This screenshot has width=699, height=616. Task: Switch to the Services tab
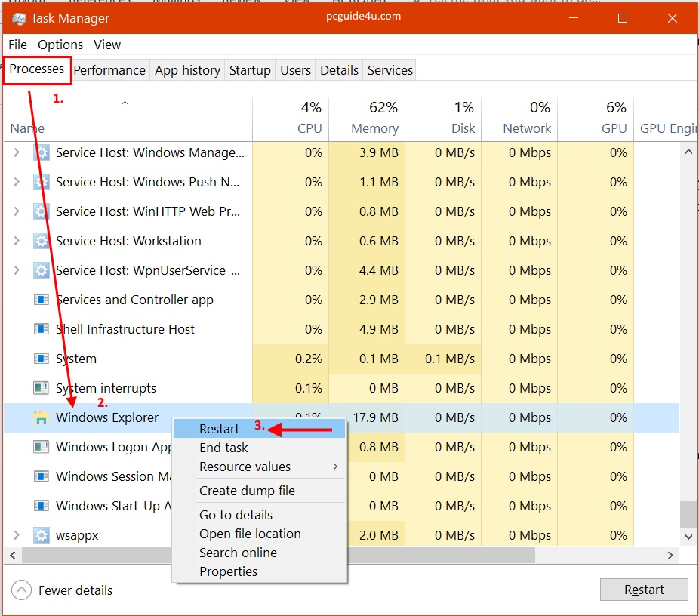(x=390, y=70)
